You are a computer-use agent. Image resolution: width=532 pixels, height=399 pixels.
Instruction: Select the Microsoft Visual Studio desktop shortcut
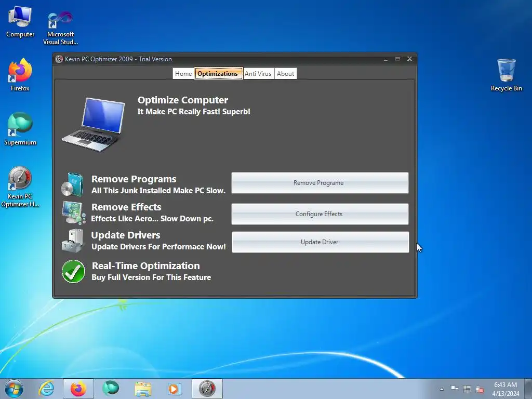pos(60,28)
